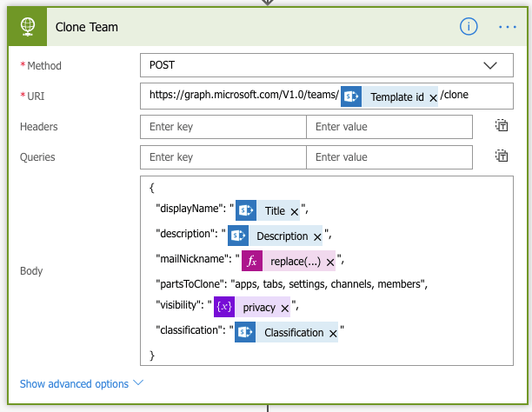Switch Queries to text mode icon
The width and height of the screenshot is (532, 412).
tap(502, 156)
